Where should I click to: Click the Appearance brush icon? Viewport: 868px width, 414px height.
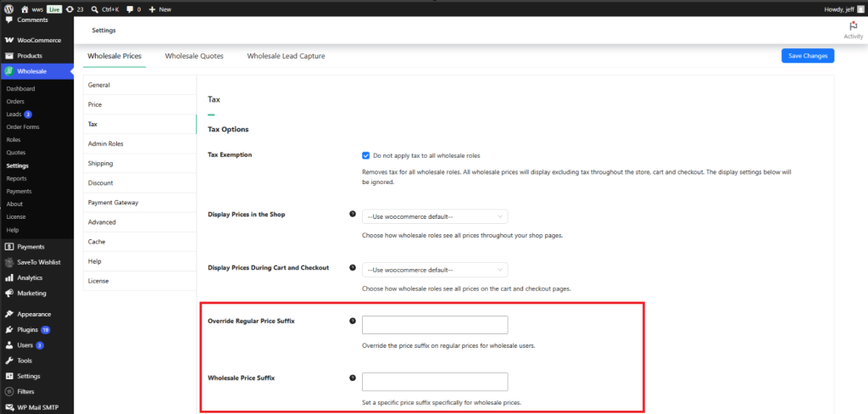(8, 314)
